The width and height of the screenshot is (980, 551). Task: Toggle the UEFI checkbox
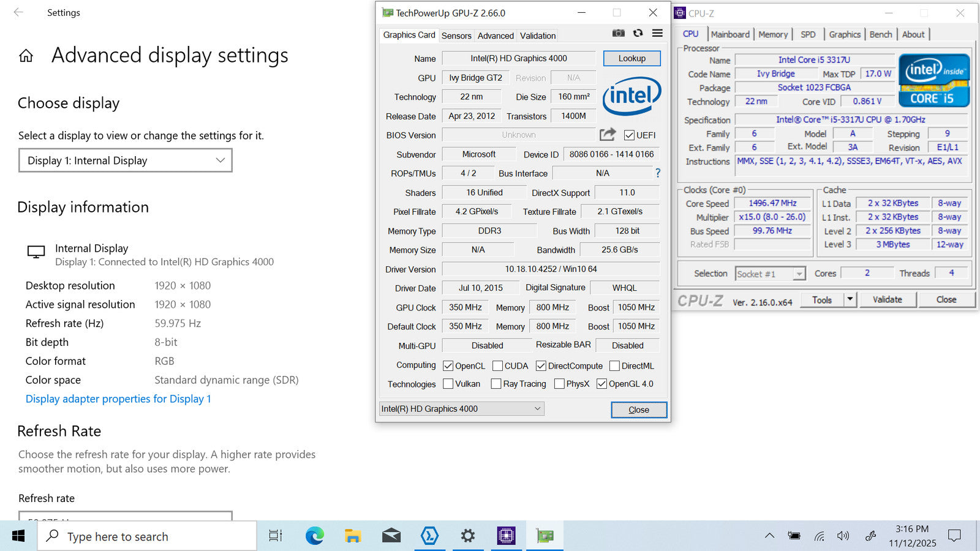pyautogui.click(x=629, y=135)
